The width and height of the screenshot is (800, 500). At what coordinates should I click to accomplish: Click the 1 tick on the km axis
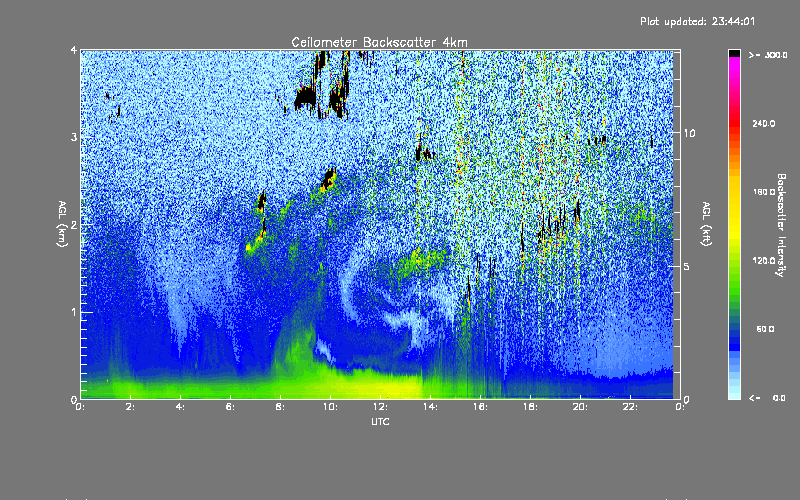click(74, 312)
